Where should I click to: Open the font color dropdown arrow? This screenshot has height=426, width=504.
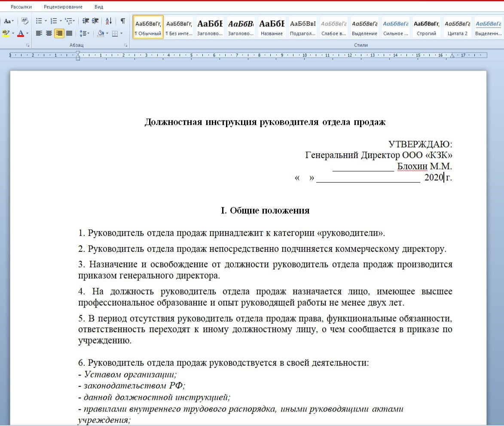[27, 34]
